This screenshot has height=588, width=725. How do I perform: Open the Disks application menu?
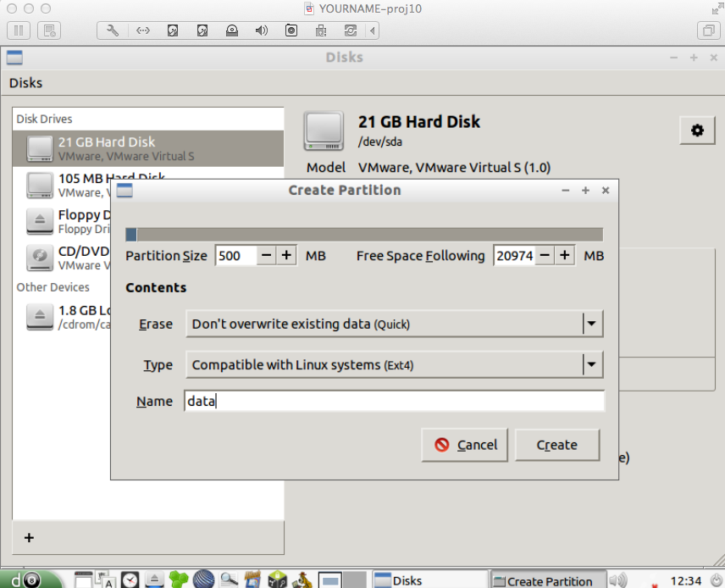pos(26,83)
